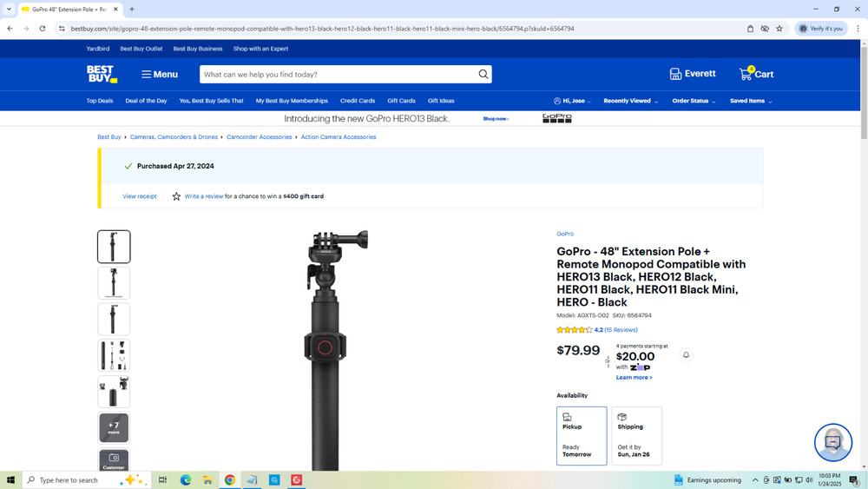Open Yes, Best Buy Sells That

(x=212, y=101)
